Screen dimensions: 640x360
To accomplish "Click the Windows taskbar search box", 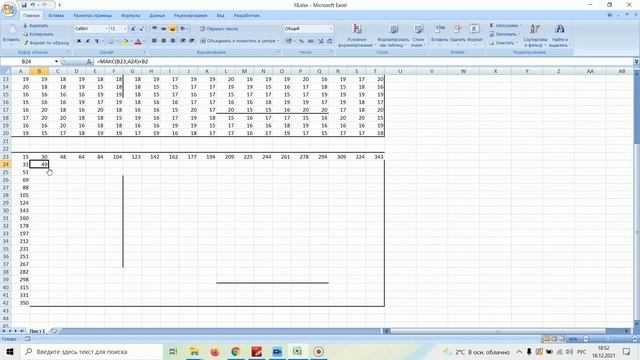I will click(x=91, y=351).
